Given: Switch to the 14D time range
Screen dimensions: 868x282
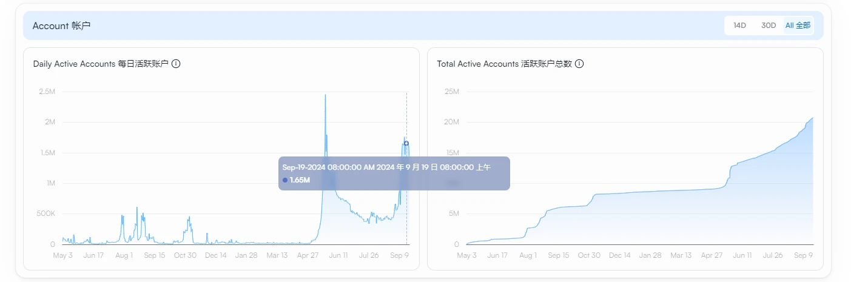Looking at the screenshot, I should tap(739, 25).
